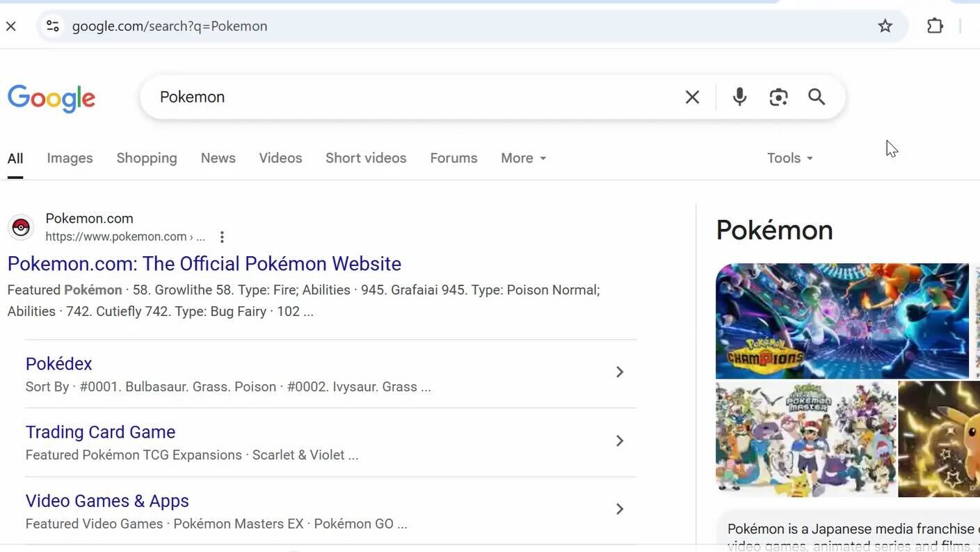This screenshot has height=552, width=980.
Task: Click 'Featured Pokémon TCG Expansions' snippet
Action: coord(192,455)
